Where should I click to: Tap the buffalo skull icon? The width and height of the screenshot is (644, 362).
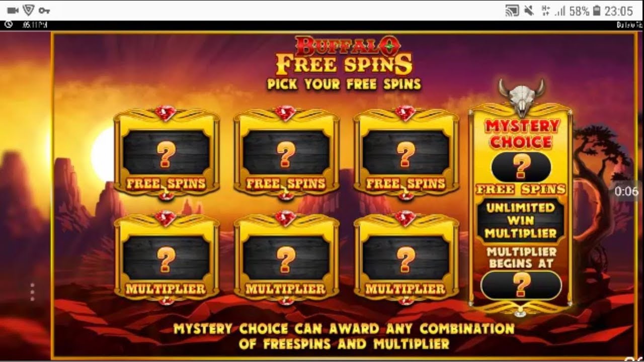click(x=521, y=97)
